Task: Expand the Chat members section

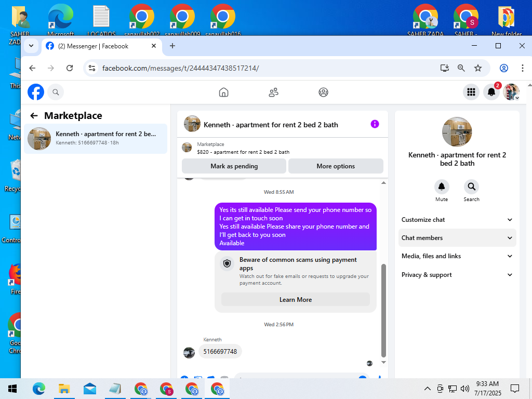Action: [x=457, y=238]
